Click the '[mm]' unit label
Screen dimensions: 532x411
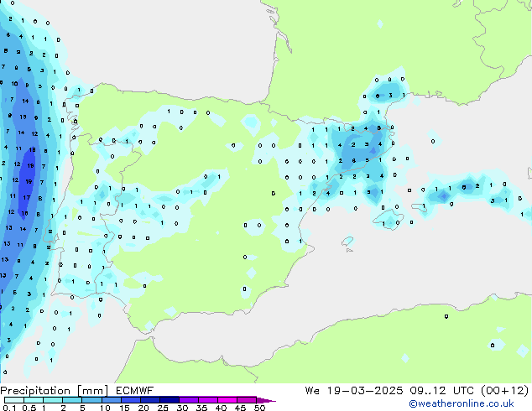pos(92,391)
